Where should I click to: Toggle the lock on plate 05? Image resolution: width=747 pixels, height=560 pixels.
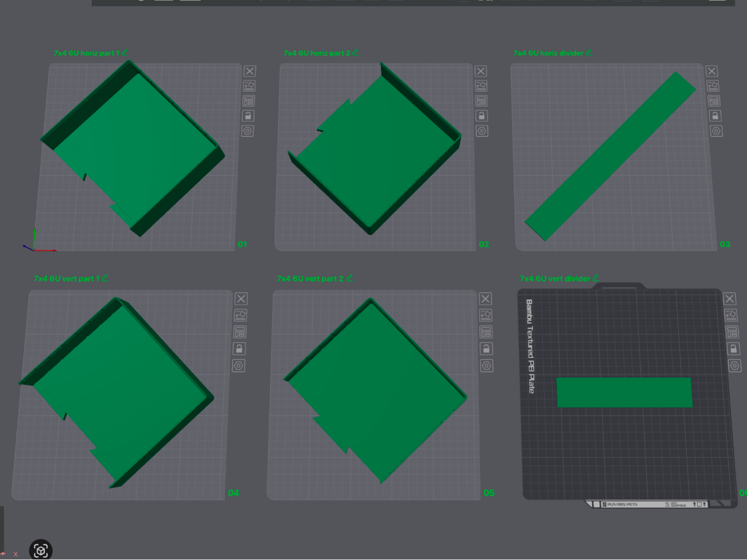click(x=486, y=349)
